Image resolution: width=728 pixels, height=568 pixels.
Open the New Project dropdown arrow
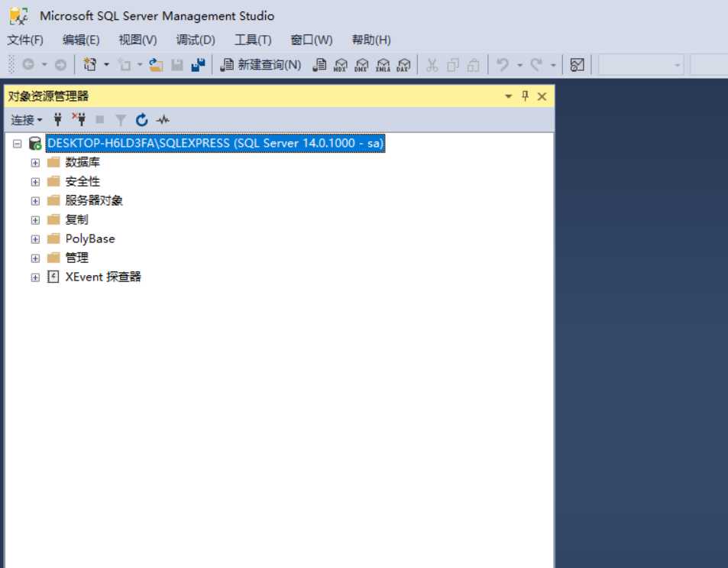point(106,65)
